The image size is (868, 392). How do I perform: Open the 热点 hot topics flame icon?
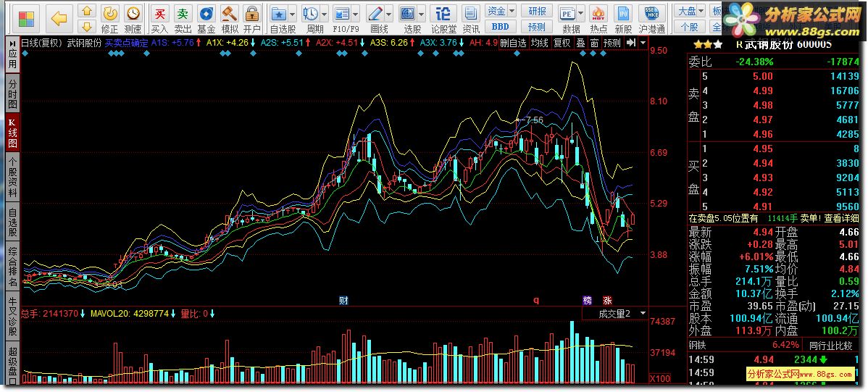(x=598, y=20)
